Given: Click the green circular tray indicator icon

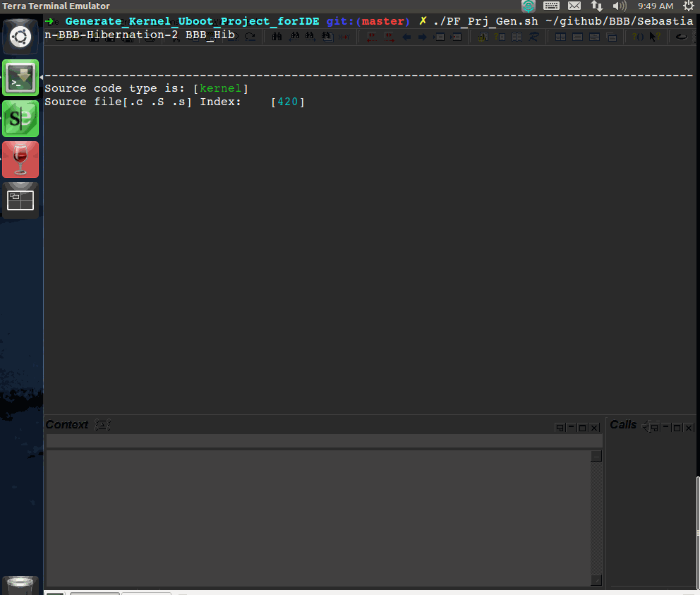Looking at the screenshot, I should [x=528, y=6].
